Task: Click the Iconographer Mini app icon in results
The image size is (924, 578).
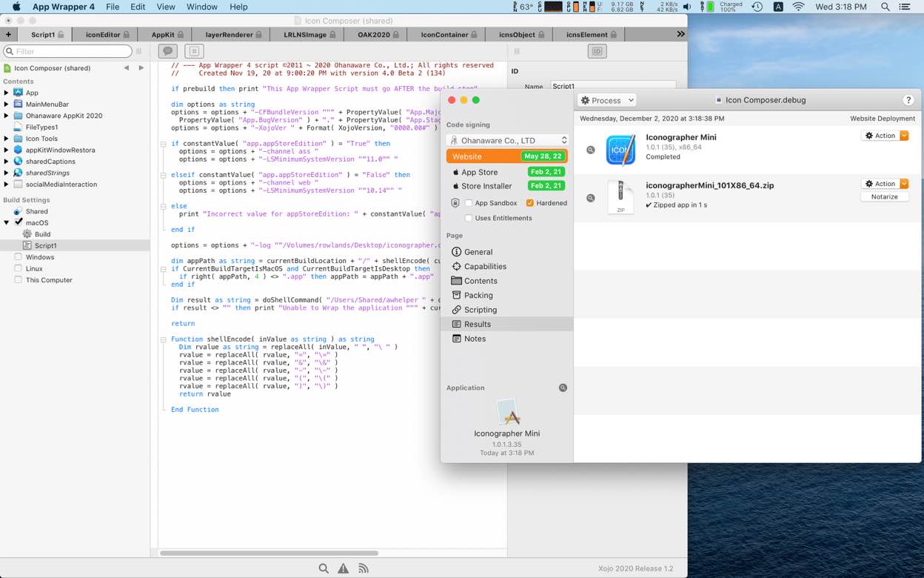Action: point(620,150)
